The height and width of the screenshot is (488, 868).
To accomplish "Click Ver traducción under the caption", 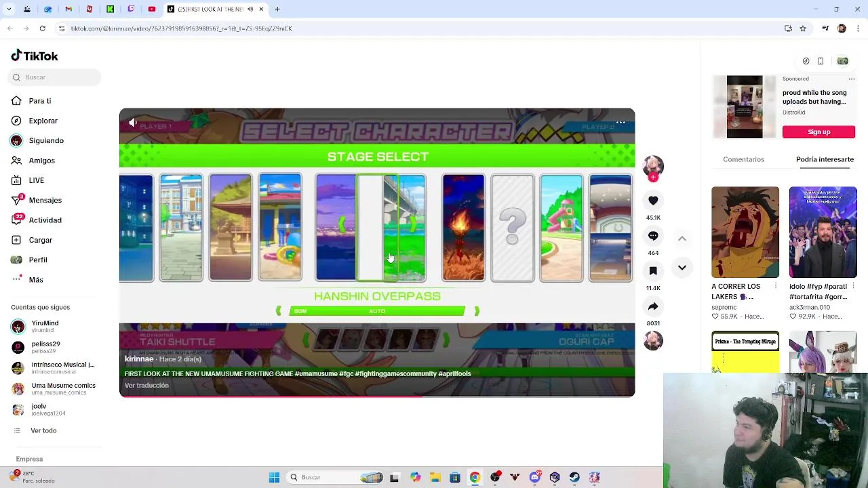I will [x=146, y=386].
